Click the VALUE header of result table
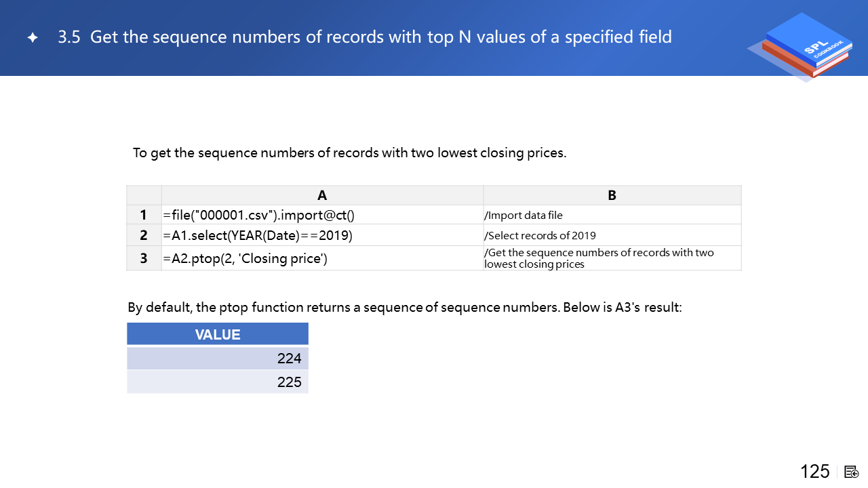This screenshot has height=488, width=868. [218, 334]
